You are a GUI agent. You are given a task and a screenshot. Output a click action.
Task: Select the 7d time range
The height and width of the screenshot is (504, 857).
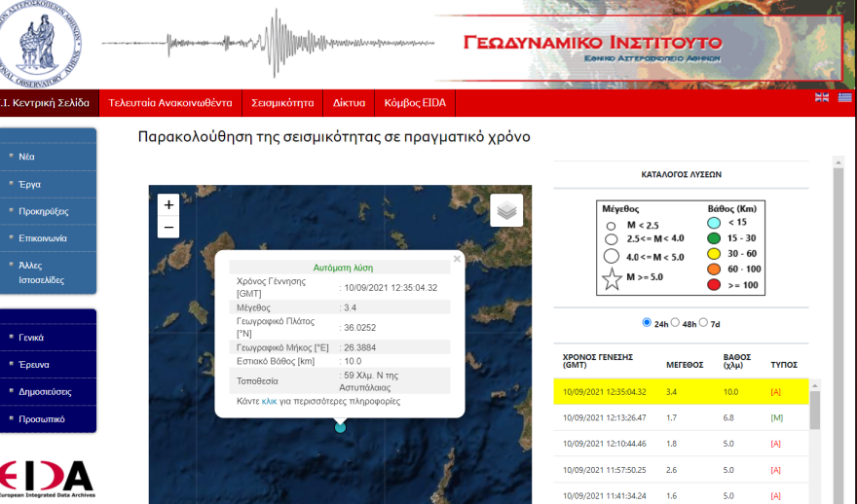(x=703, y=322)
